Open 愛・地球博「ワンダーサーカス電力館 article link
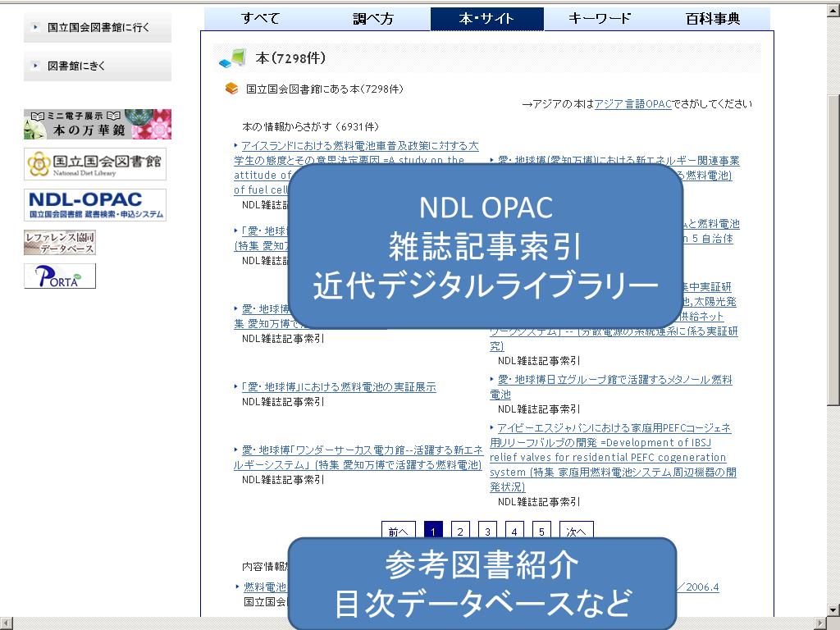Screen dimensions: 840x630 [358, 458]
